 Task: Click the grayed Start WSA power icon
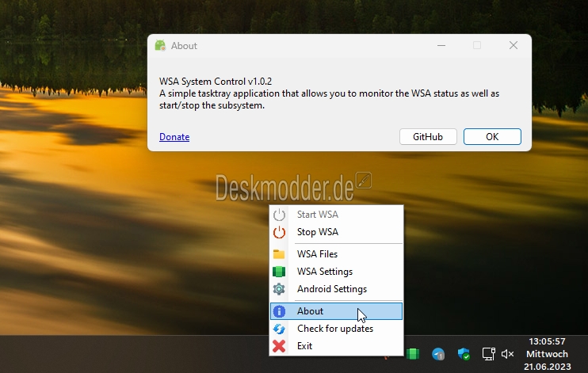click(x=279, y=215)
